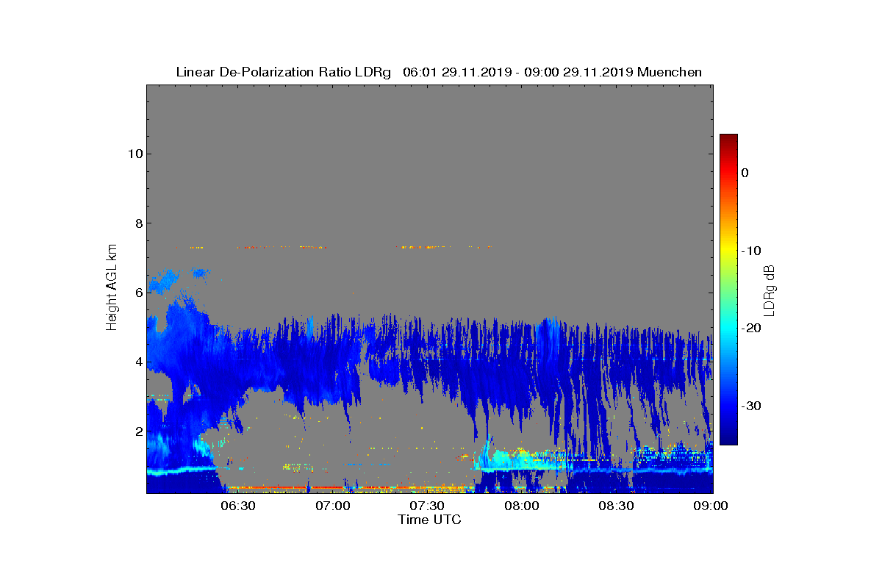Click the colorbar label '-20'
882x588 pixels.
[x=751, y=329]
